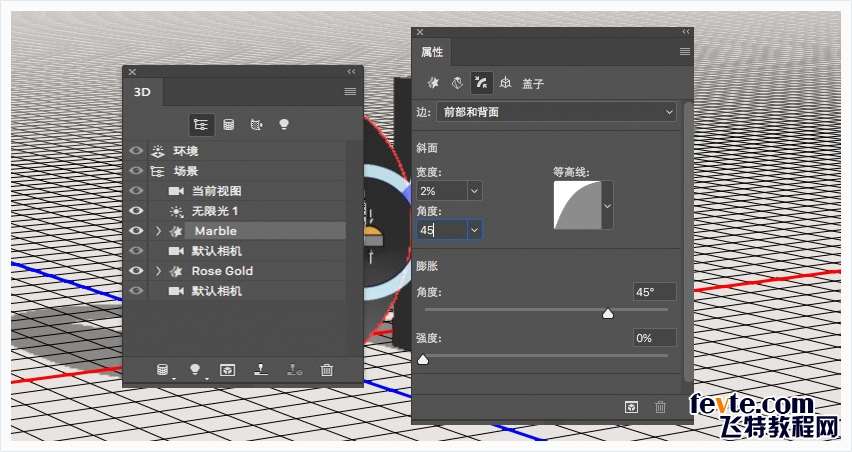
Task: Click bevel 角度 field showing 45
Action: 442,230
